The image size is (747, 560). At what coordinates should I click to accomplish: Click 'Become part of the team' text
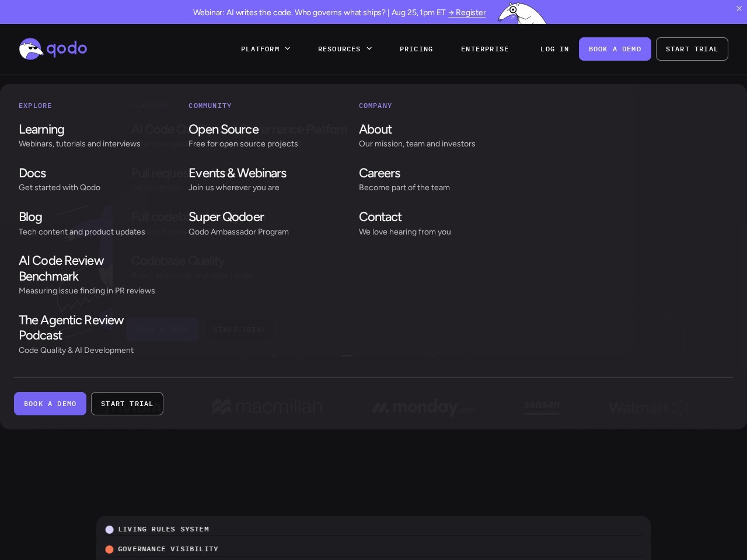(x=404, y=187)
